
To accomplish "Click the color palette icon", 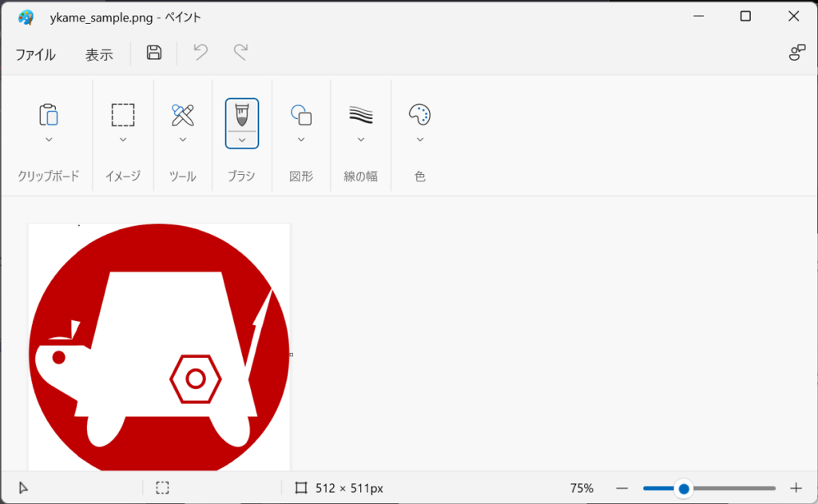I will (420, 115).
